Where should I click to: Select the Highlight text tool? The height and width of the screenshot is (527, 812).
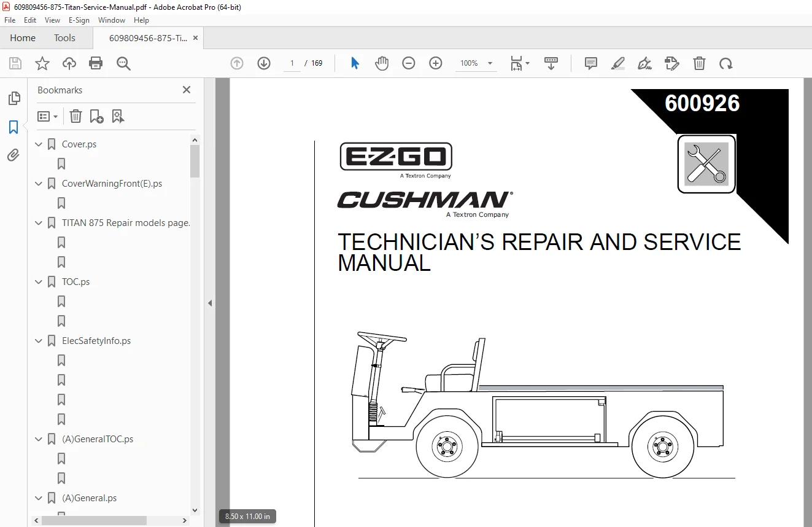click(x=618, y=63)
